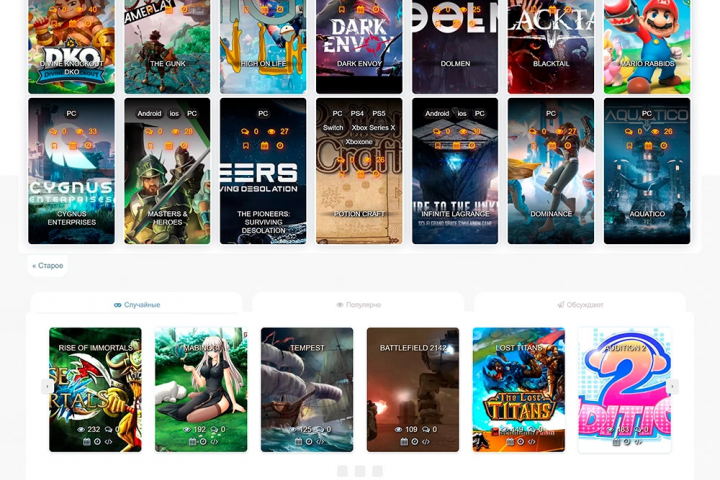Open the Blacktail game card
The height and width of the screenshot is (480, 720).
(x=551, y=47)
